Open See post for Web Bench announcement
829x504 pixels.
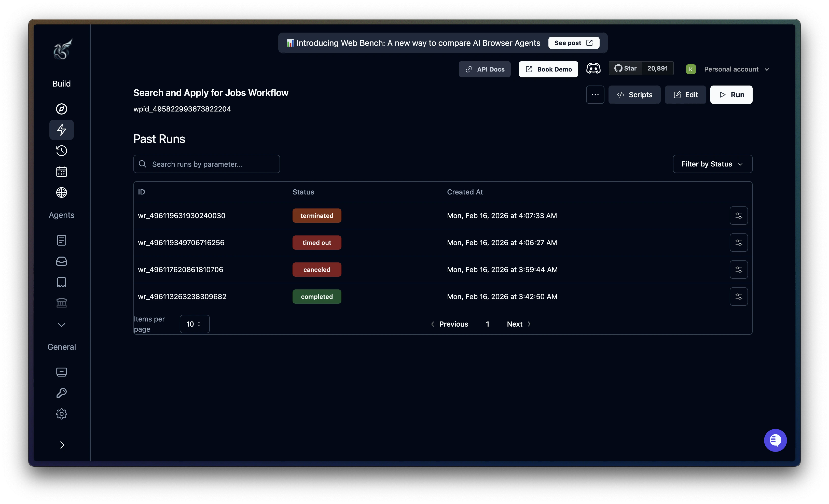pyautogui.click(x=573, y=43)
